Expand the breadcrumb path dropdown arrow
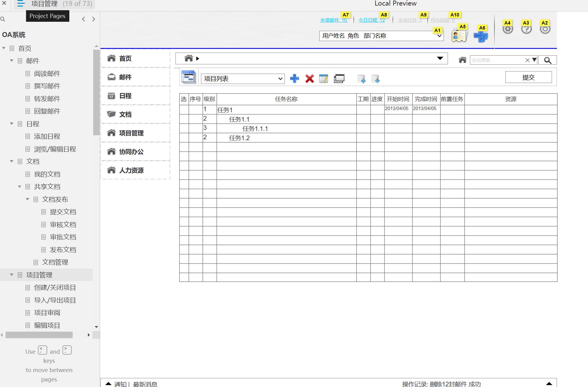 point(440,58)
